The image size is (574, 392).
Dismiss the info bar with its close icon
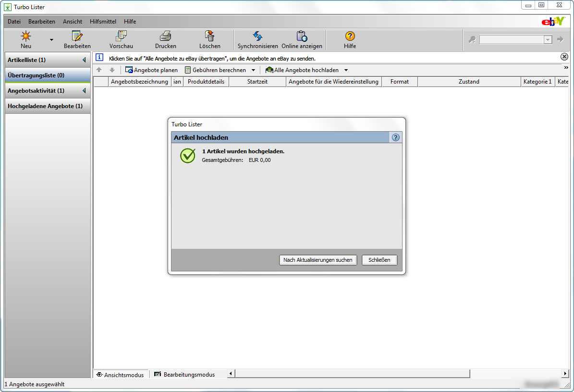point(564,57)
